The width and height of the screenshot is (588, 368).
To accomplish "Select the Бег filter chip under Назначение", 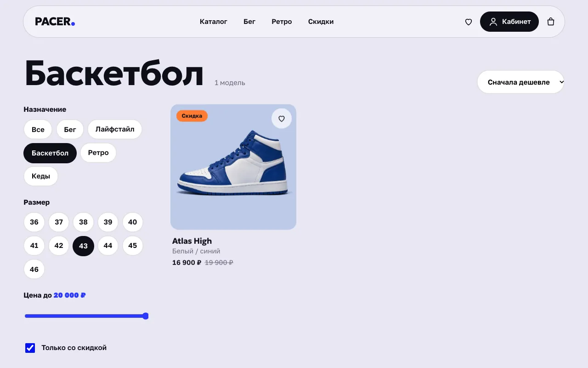I will click(70, 129).
